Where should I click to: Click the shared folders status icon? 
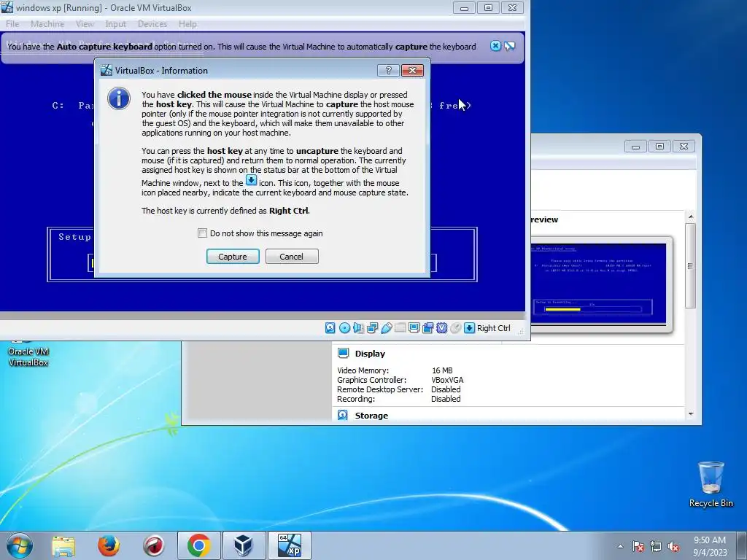point(400,327)
